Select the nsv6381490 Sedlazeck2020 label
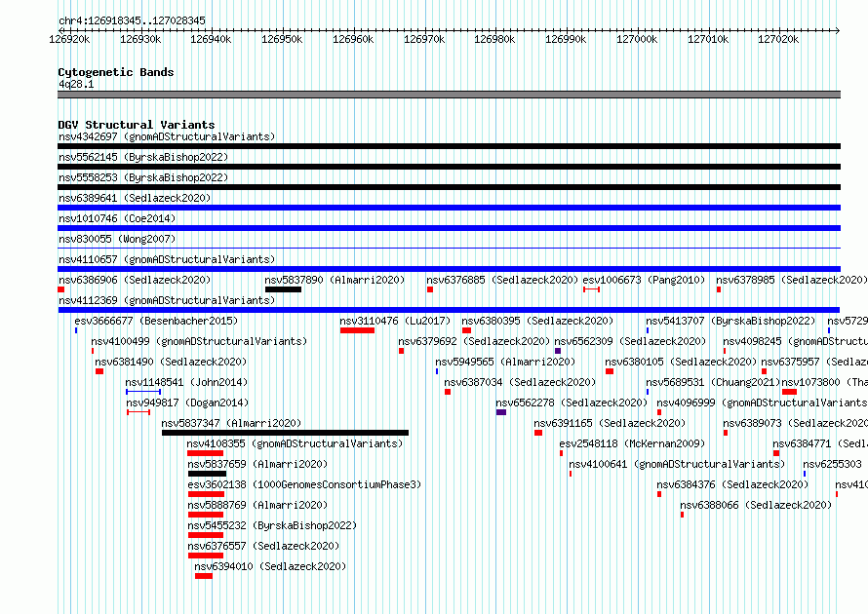This screenshot has height=614, width=868. coord(171,362)
